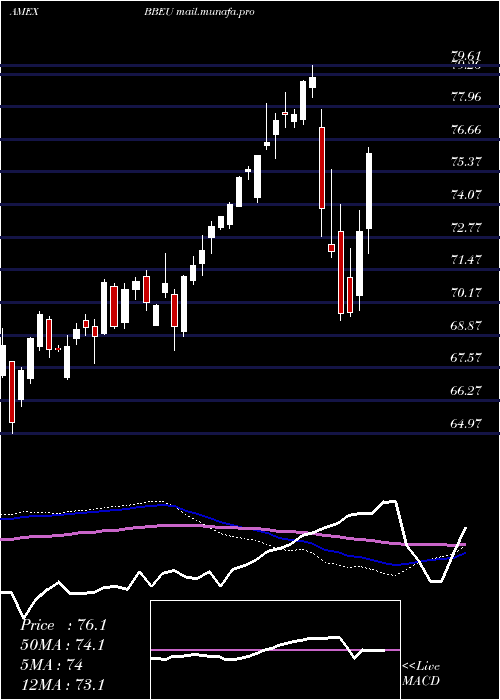
Task: Click the 12MA : 73.1 readout
Action: (x=63, y=684)
